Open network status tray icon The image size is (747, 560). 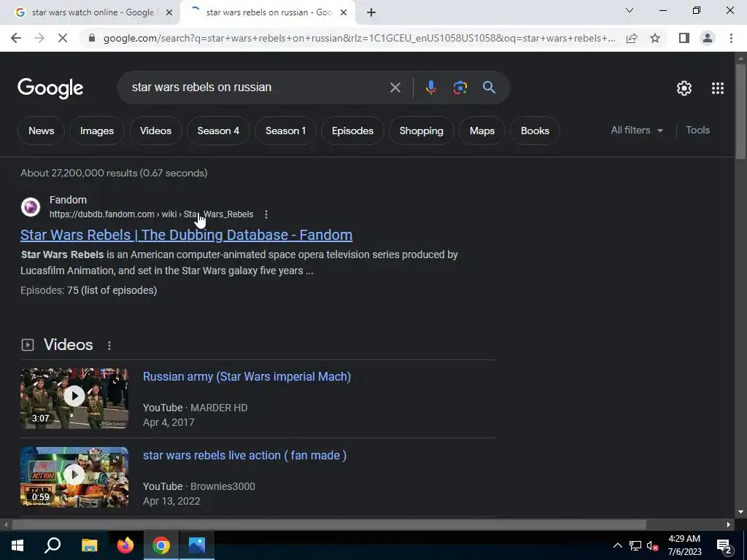click(x=635, y=545)
